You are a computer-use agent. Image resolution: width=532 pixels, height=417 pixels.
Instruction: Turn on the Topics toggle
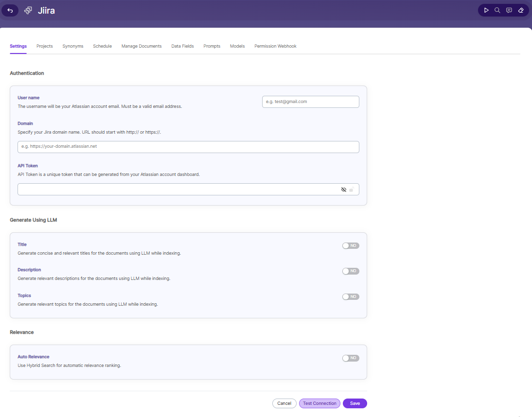351,296
